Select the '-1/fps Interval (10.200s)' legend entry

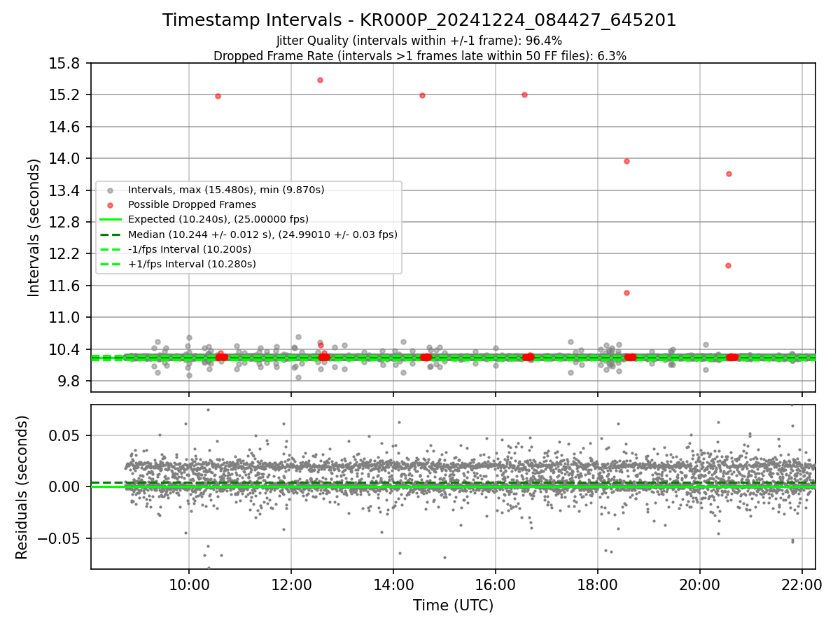pyautogui.click(x=189, y=249)
